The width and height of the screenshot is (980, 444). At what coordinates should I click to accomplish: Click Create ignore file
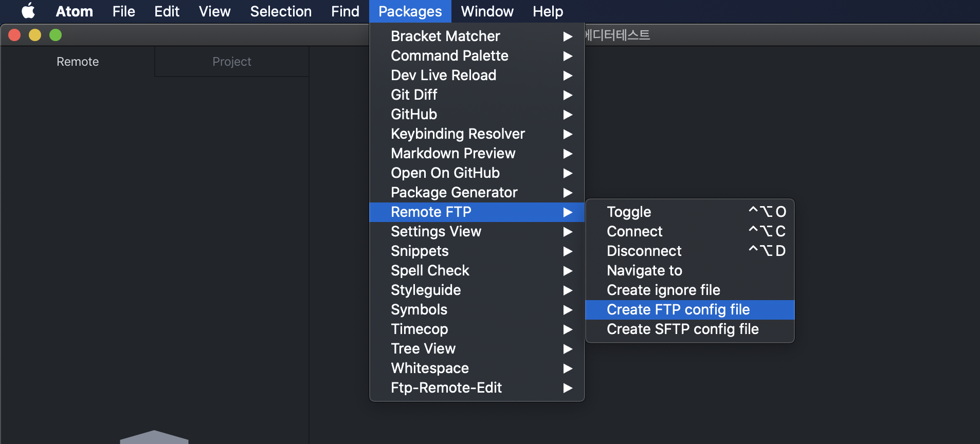tap(663, 290)
